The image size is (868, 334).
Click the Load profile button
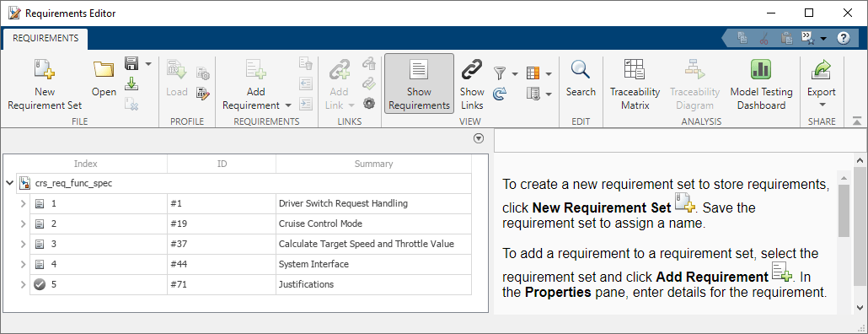click(x=177, y=78)
